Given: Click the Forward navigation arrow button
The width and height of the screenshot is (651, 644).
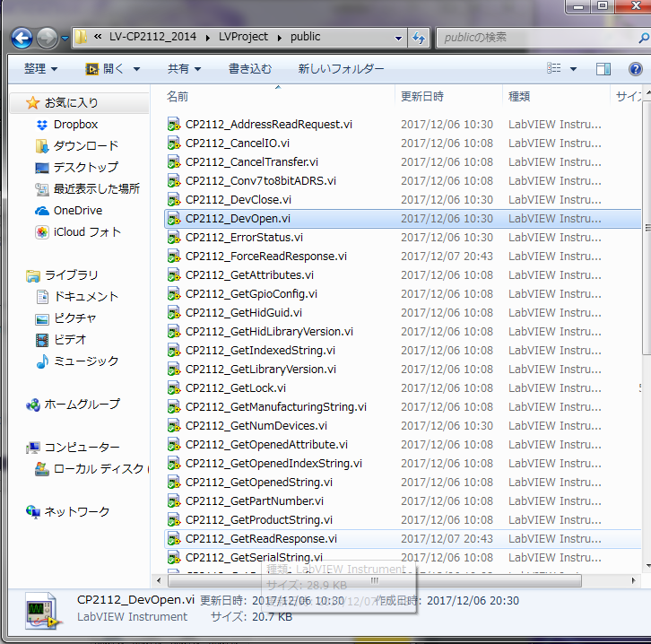Looking at the screenshot, I should click(x=47, y=39).
